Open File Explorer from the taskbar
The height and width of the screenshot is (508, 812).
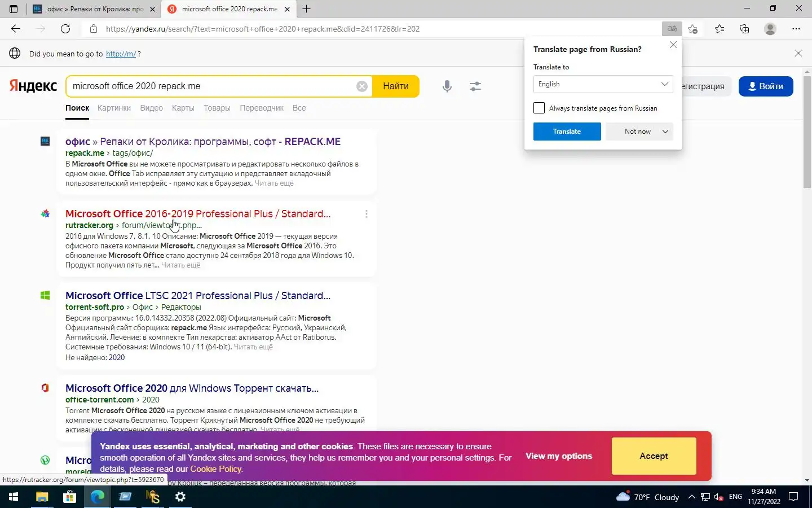tap(42, 497)
